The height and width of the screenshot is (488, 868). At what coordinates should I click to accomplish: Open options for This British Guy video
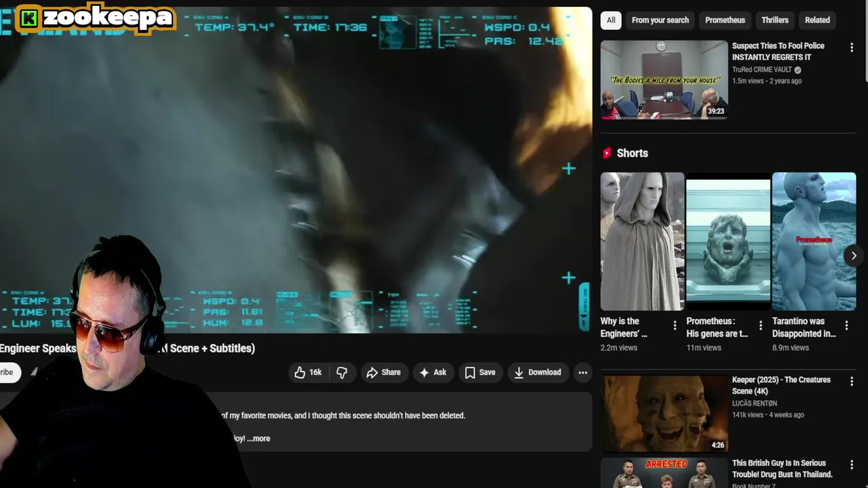click(x=852, y=466)
